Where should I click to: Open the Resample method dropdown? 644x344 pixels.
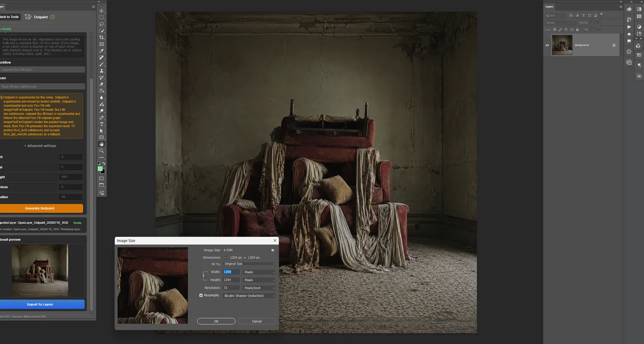point(249,296)
